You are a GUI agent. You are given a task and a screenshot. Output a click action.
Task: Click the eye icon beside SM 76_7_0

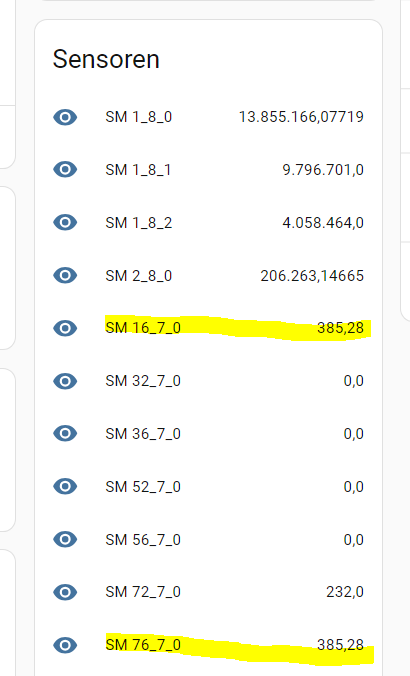click(65, 645)
